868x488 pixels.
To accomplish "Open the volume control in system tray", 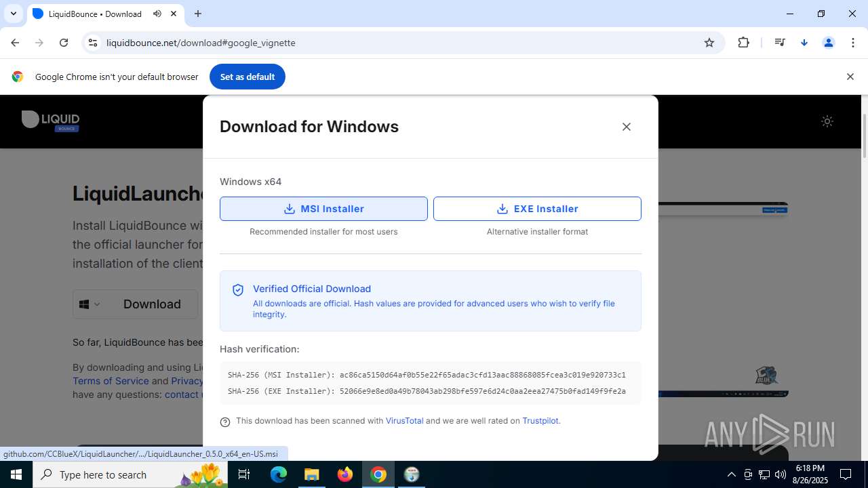I will point(781,474).
